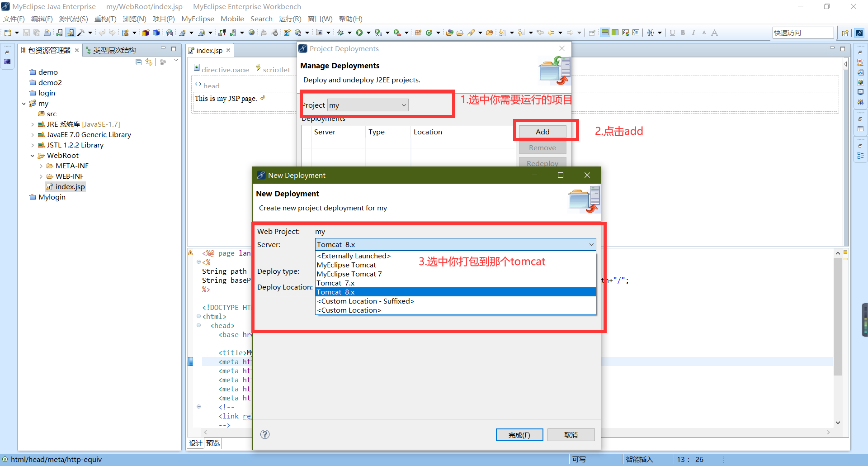Switch to the 设计 tab
This screenshot has width=868, height=466.
coord(195,443)
